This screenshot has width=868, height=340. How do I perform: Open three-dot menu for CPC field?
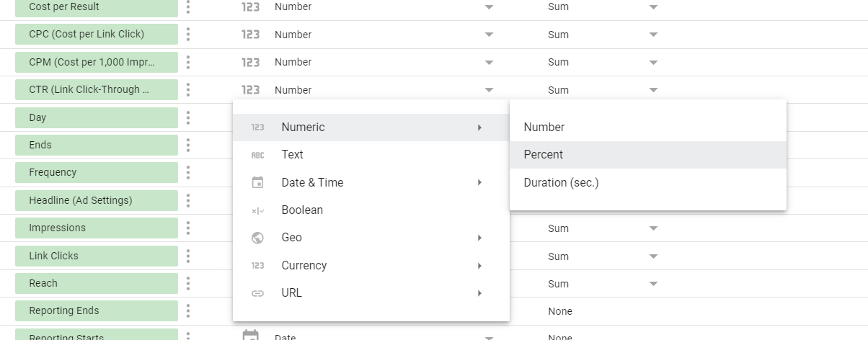click(188, 35)
